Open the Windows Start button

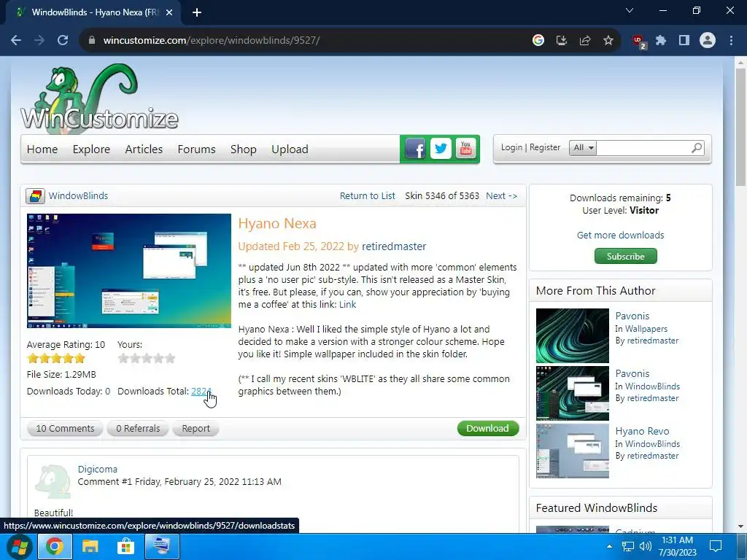click(18, 547)
